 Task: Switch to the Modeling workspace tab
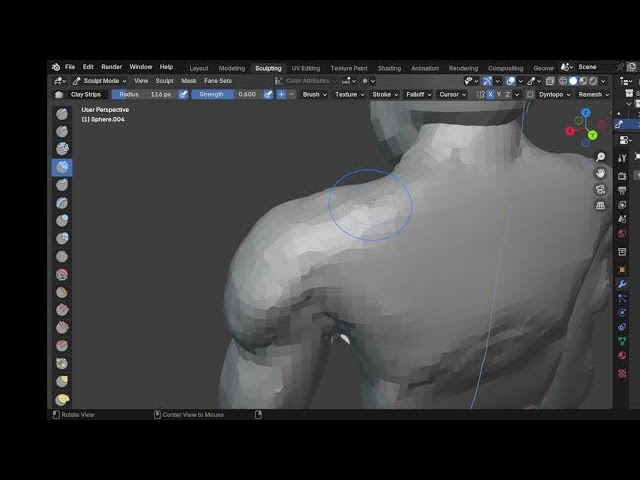pyautogui.click(x=231, y=68)
